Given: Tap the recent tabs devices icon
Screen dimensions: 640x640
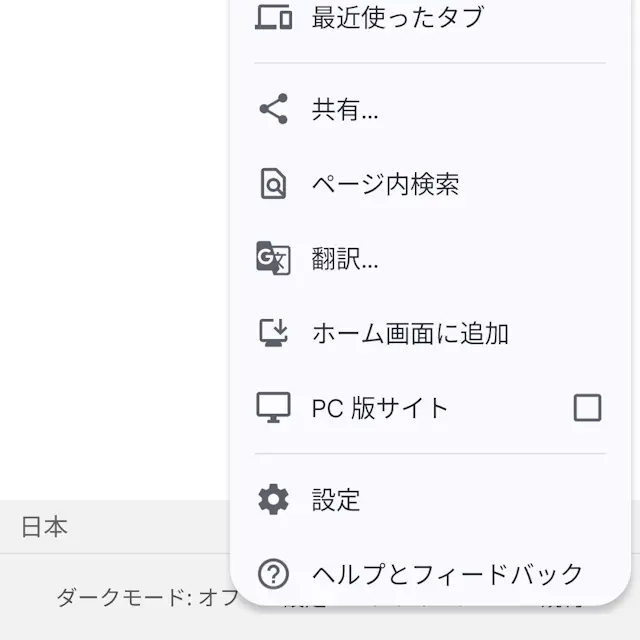Looking at the screenshot, I should click(273, 17).
